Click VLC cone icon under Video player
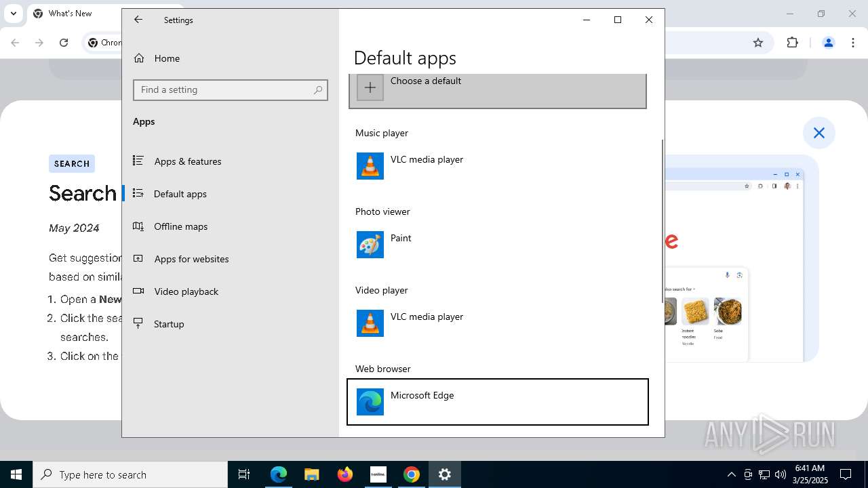Screen dimensions: 868x488 click(370, 323)
